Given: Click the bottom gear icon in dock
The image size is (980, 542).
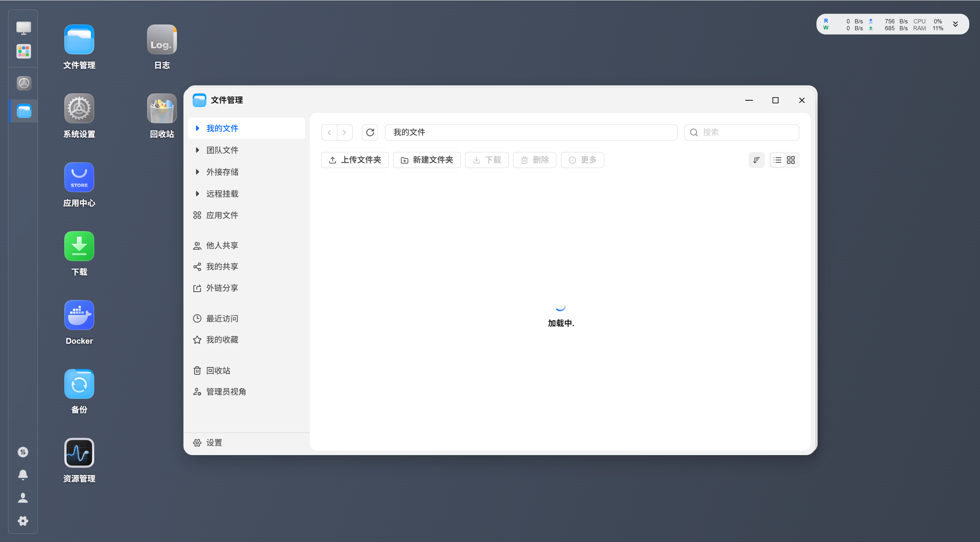Looking at the screenshot, I should click(x=23, y=521).
